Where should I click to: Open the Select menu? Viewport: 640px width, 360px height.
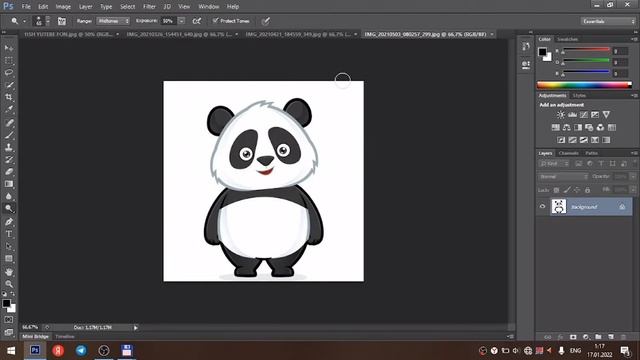coord(127,7)
